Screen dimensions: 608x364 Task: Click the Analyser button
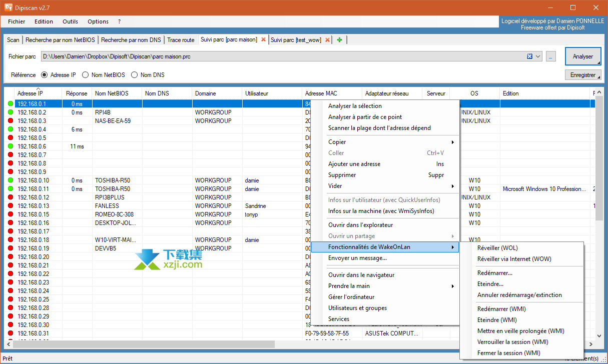(x=583, y=56)
